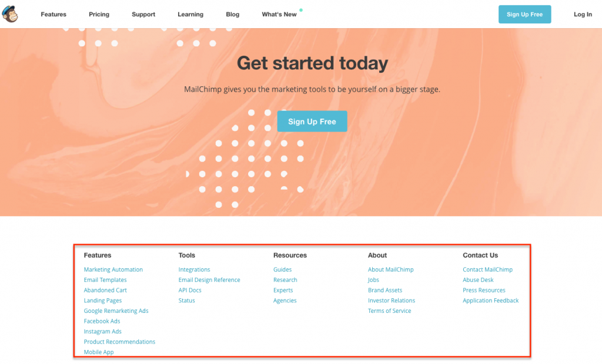The image size is (602, 364).
Task: Open the About MailChimp link
Action: tap(390, 269)
